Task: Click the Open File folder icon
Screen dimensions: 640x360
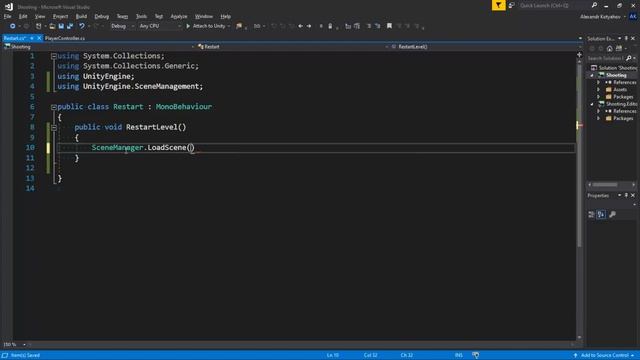Action: coord(52,26)
